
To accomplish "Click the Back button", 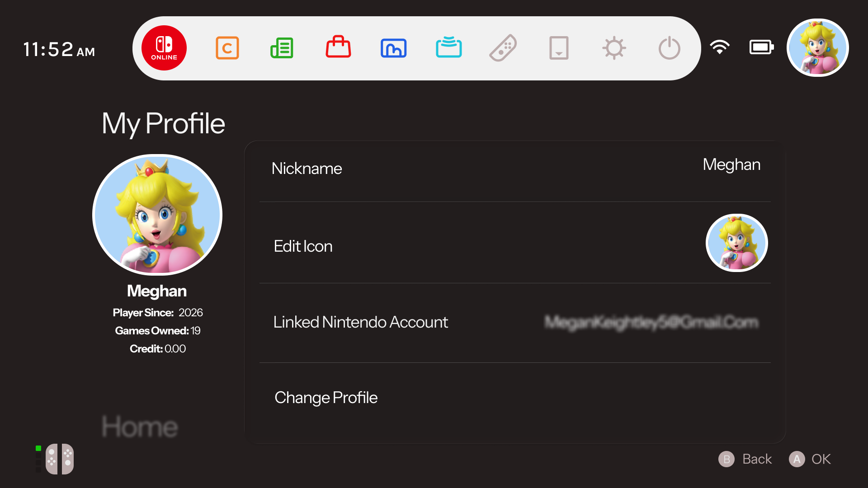I will pos(745,459).
